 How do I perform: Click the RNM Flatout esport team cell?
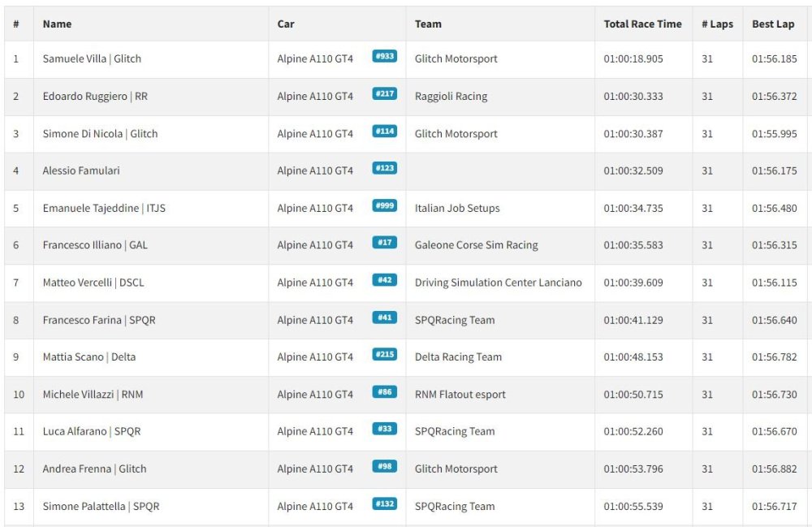point(460,395)
